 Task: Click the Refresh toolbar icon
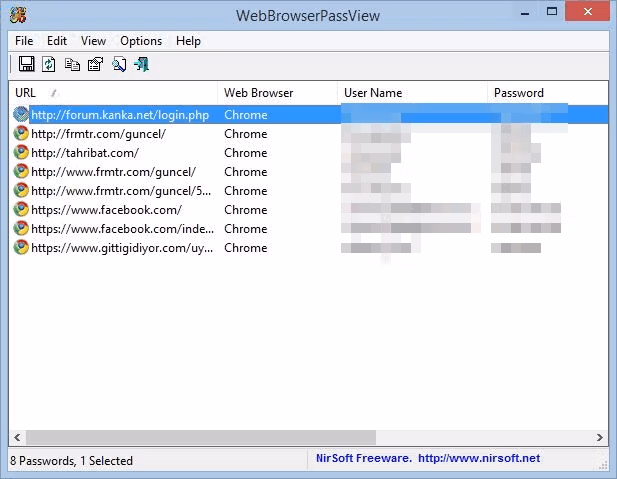pos(49,64)
